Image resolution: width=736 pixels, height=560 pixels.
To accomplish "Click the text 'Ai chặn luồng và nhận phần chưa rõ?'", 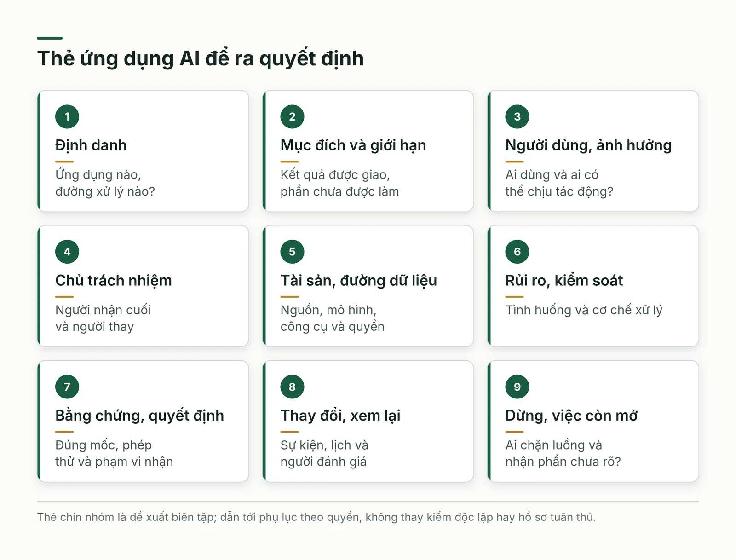I will pos(563,453).
